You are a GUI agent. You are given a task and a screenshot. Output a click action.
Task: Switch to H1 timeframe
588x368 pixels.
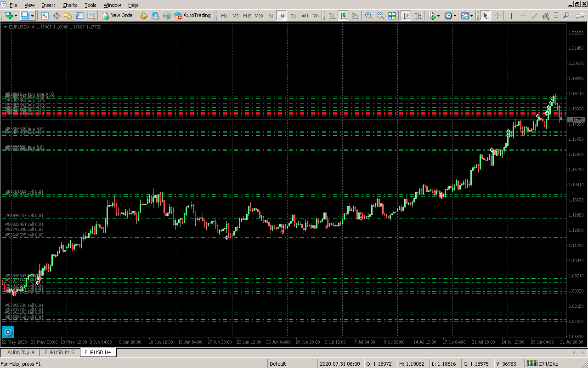point(270,16)
